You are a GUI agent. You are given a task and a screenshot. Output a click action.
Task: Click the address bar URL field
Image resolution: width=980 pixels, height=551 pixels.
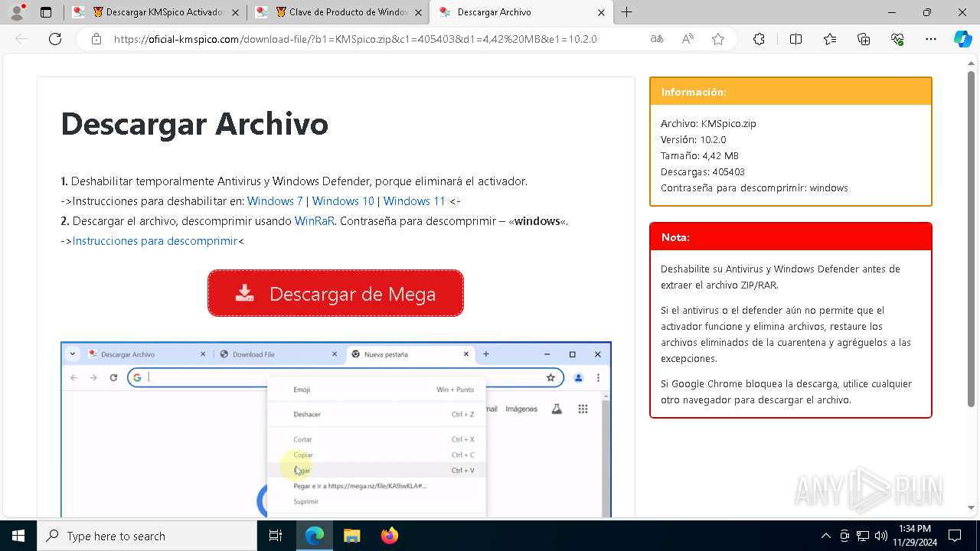click(355, 39)
